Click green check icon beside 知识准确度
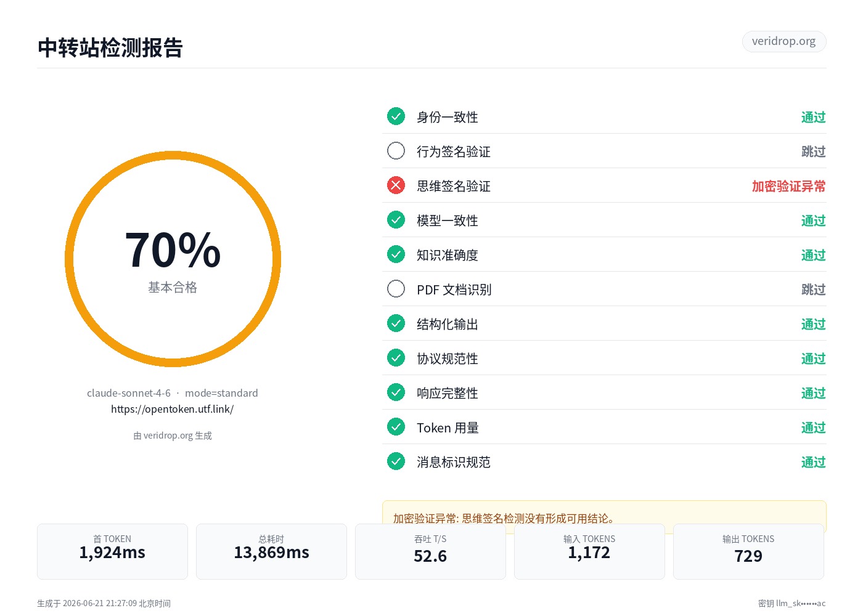863x616 pixels. [396, 254]
